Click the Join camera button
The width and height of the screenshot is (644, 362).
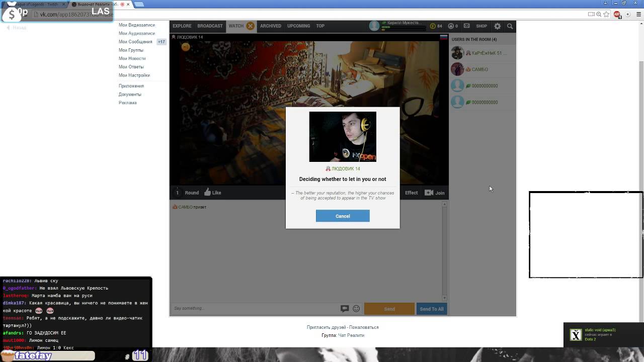(435, 193)
